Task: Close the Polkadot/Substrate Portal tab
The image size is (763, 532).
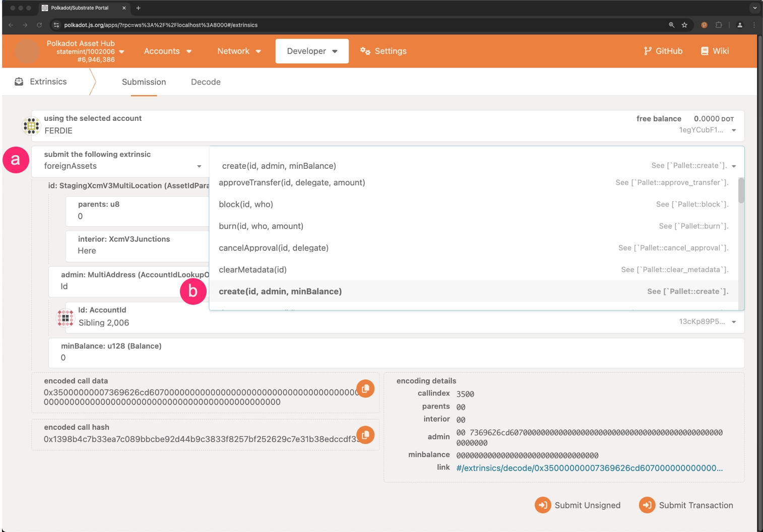Action: pos(124,8)
